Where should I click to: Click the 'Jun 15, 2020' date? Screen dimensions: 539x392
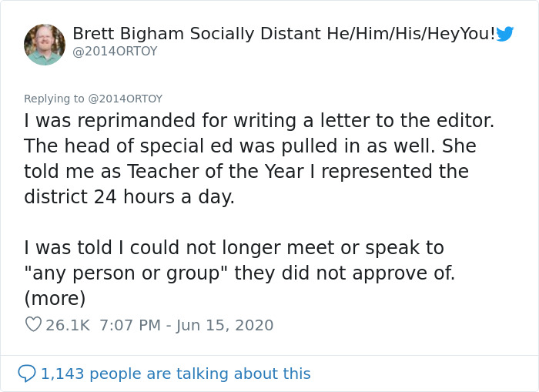point(225,325)
